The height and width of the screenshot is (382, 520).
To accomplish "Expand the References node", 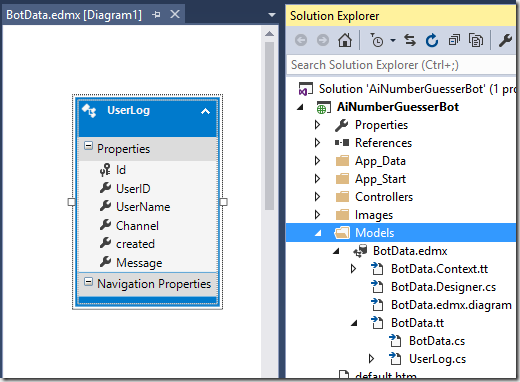I will [x=318, y=143].
